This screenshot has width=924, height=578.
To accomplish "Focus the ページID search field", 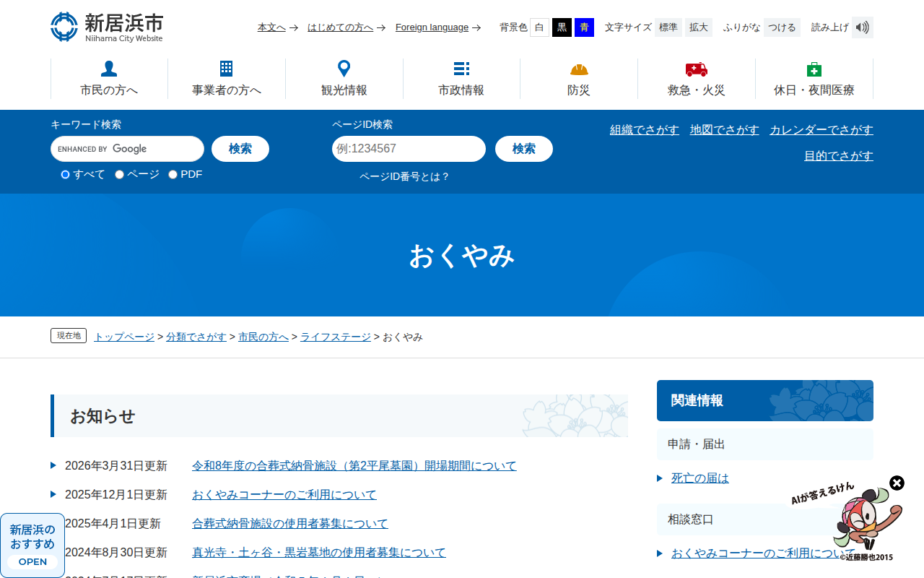I will pos(409,149).
